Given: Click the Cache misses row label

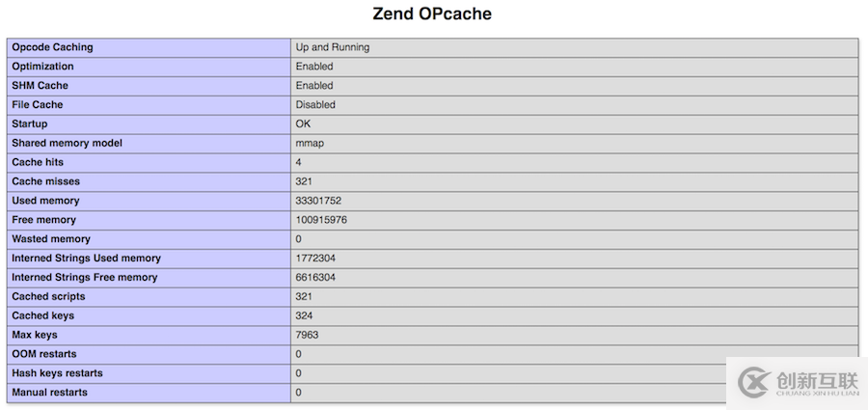Looking at the screenshot, I should pyautogui.click(x=45, y=181).
